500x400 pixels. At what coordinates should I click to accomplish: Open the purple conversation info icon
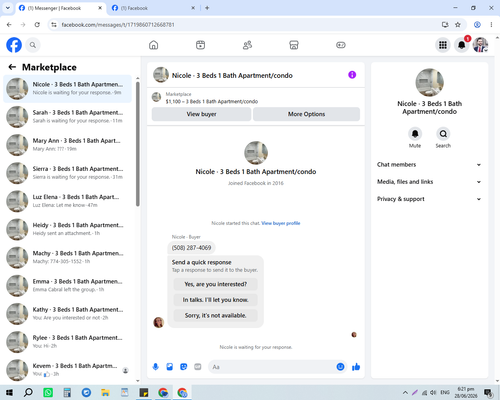(352, 75)
